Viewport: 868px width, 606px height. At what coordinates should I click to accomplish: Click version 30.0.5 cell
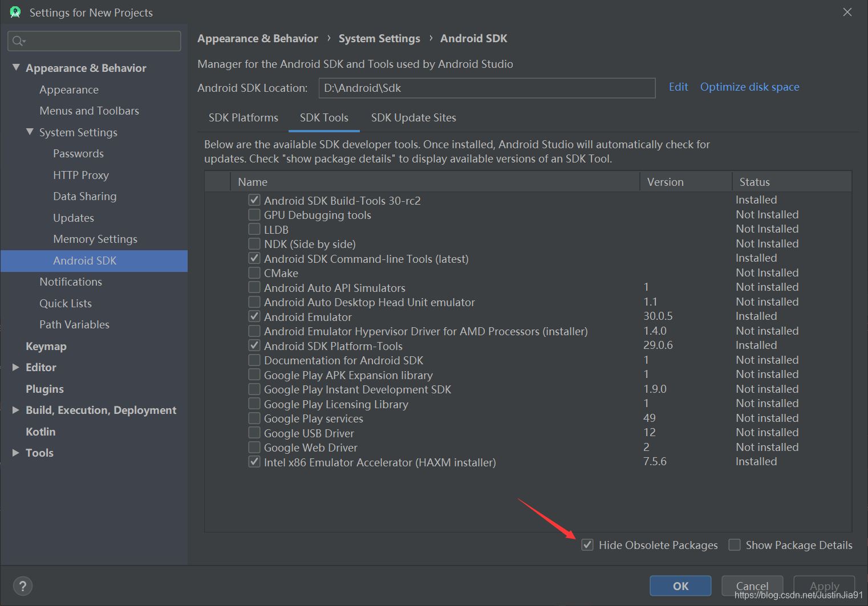(x=658, y=316)
